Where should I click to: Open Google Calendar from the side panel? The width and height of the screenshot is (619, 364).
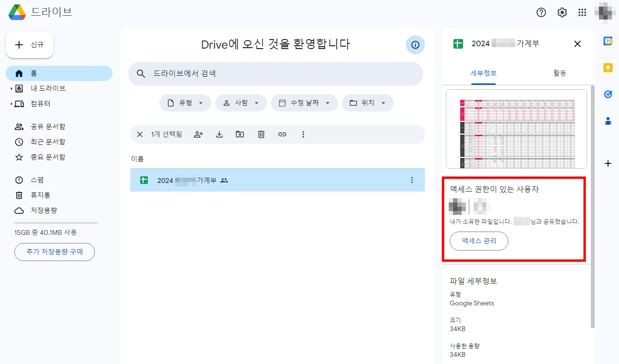[608, 41]
